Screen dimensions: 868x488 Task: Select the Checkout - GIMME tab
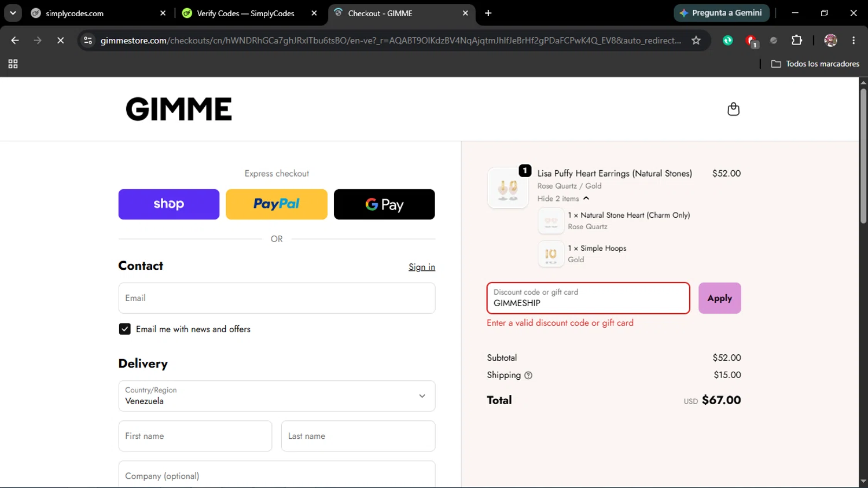coord(402,13)
